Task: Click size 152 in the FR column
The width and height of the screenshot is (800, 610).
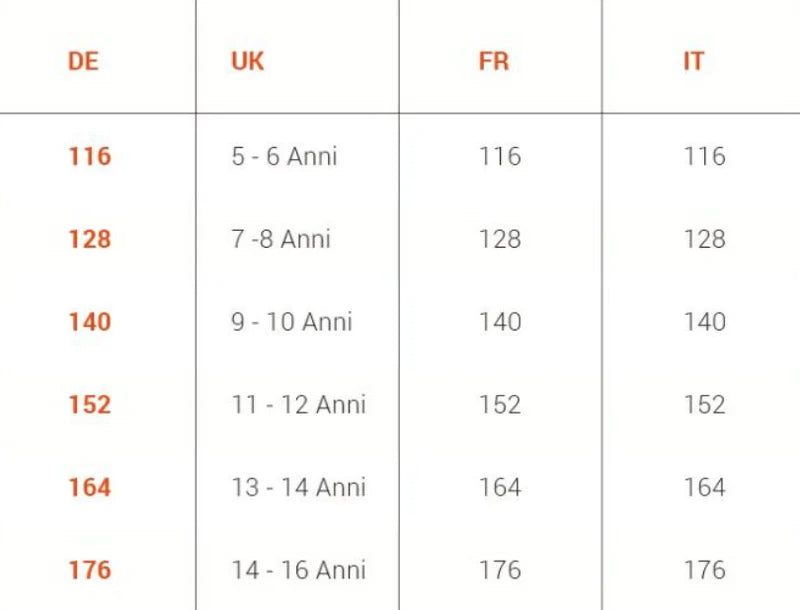Action: (x=500, y=405)
